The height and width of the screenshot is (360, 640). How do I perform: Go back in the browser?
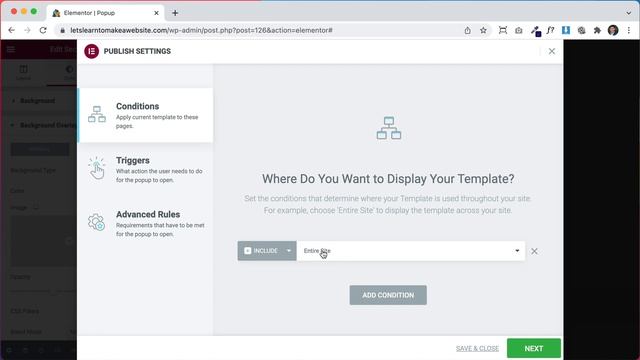[11, 30]
